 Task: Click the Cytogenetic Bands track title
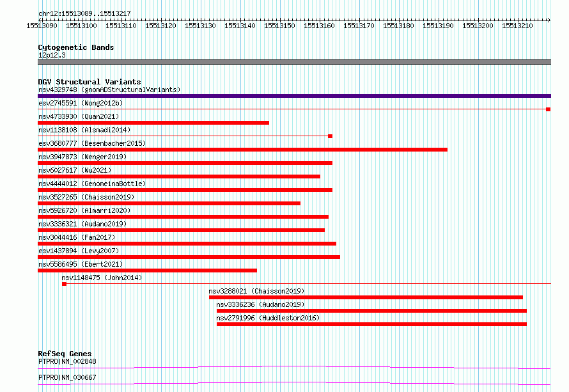pos(76,47)
